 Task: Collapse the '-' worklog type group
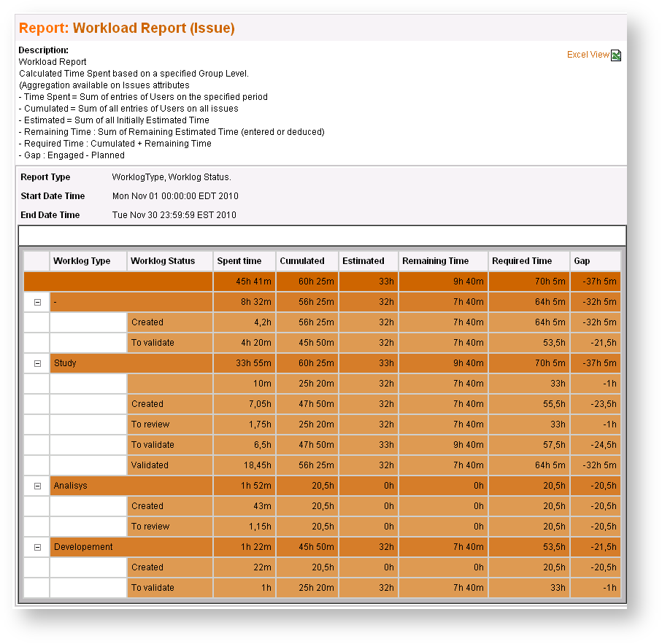pos(37,302)
